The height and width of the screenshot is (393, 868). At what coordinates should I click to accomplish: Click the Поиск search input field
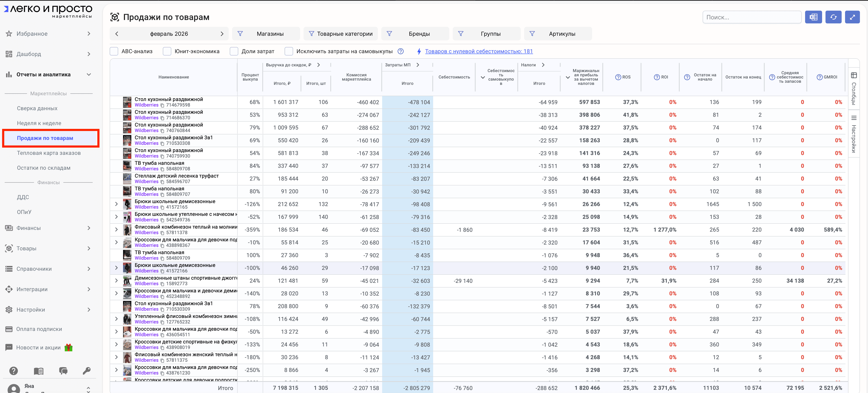[x=751, y=17]
